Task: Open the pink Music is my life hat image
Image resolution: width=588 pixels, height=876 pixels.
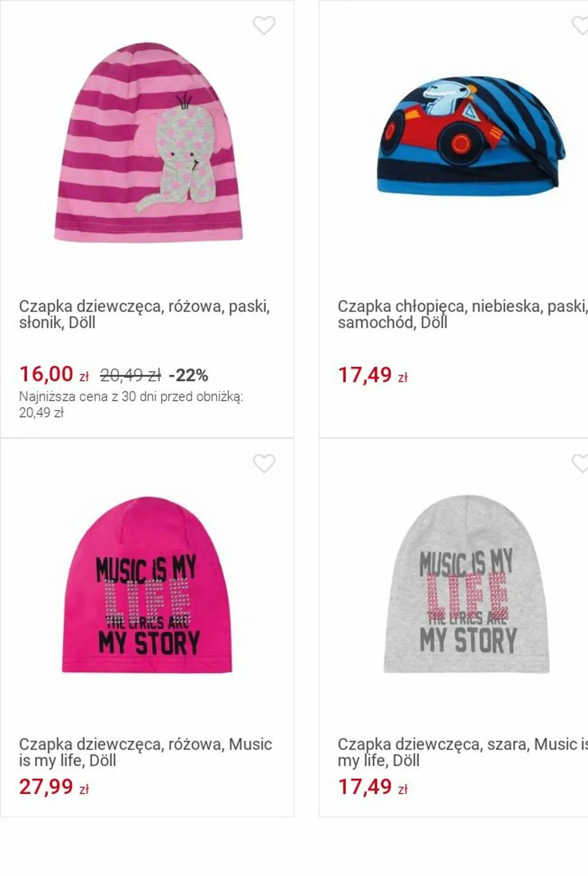Action: 147,585
